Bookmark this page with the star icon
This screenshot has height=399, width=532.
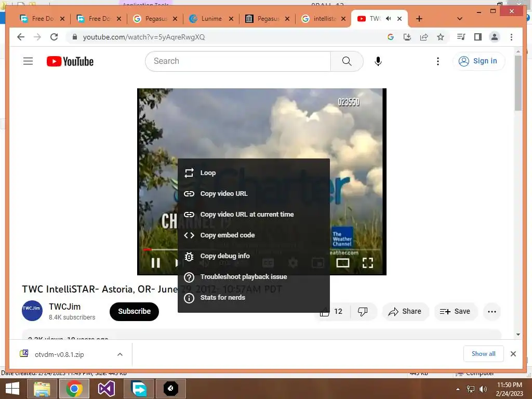click(x=441, y=37)
